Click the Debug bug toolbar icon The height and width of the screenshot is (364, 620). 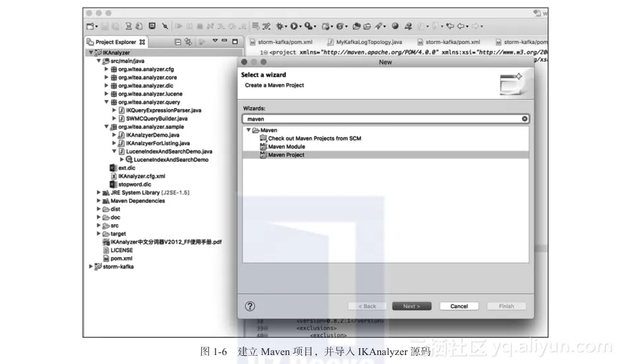[280, 26]
